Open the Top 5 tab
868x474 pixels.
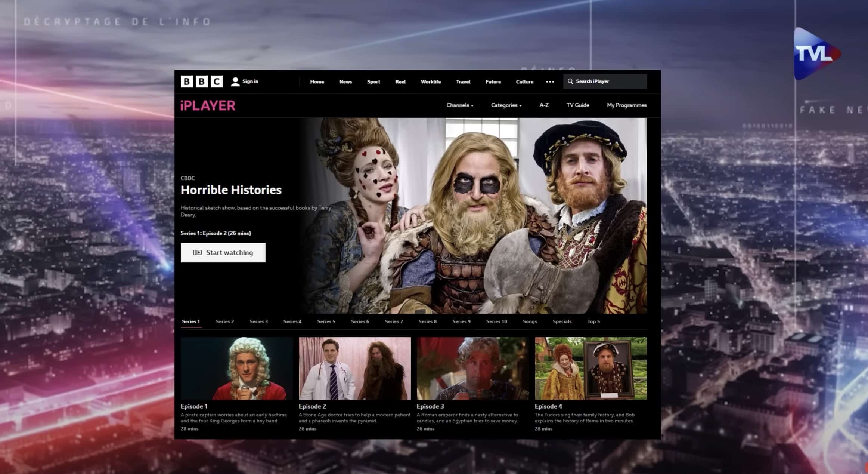point(593,321)
